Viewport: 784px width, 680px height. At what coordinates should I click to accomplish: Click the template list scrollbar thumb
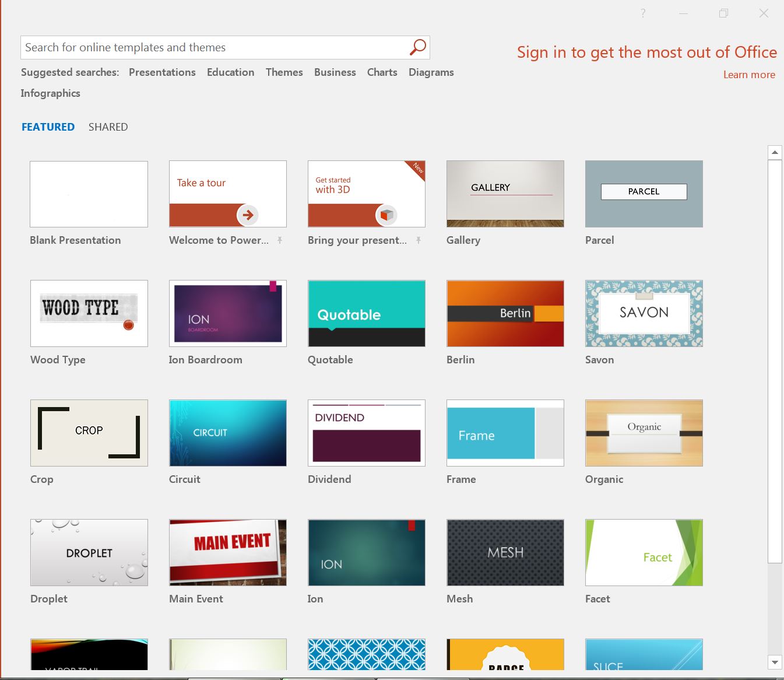pos(775,362)
